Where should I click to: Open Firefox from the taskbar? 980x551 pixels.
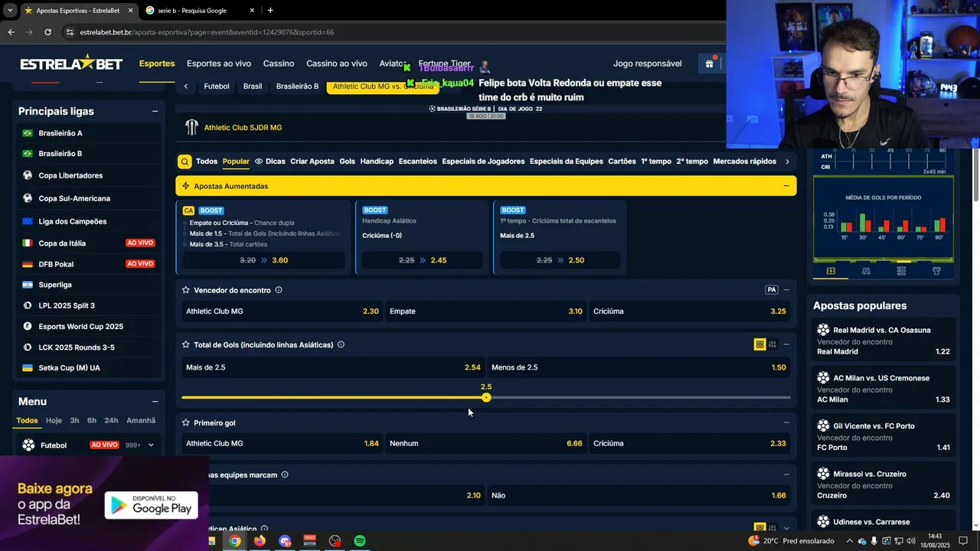click(x=260, y=541)
